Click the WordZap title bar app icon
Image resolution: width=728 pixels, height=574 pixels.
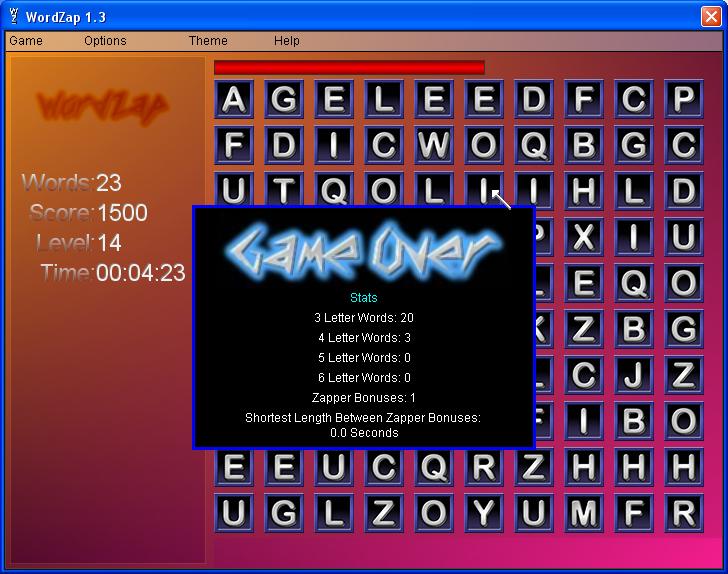tap(14, 17)
